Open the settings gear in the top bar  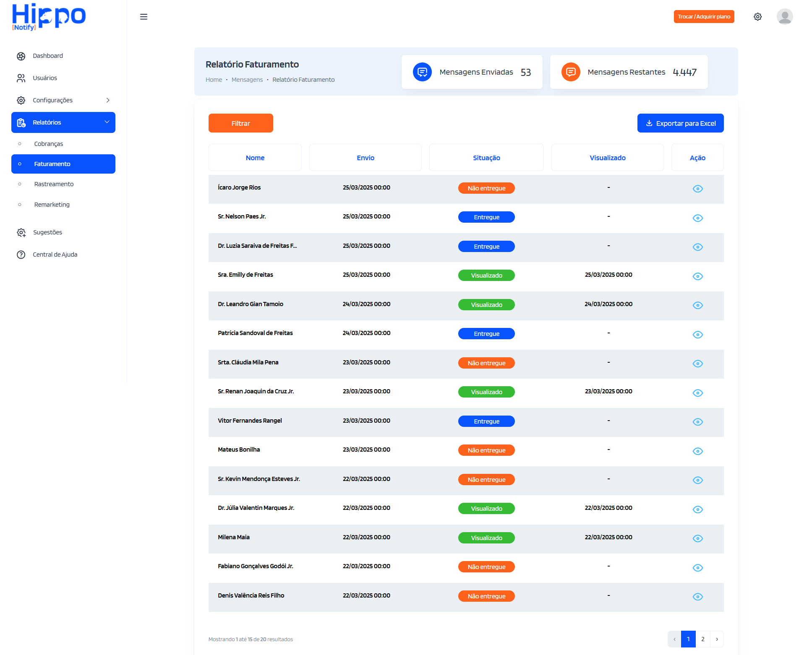pyautogui.click(x=758, y=16)
